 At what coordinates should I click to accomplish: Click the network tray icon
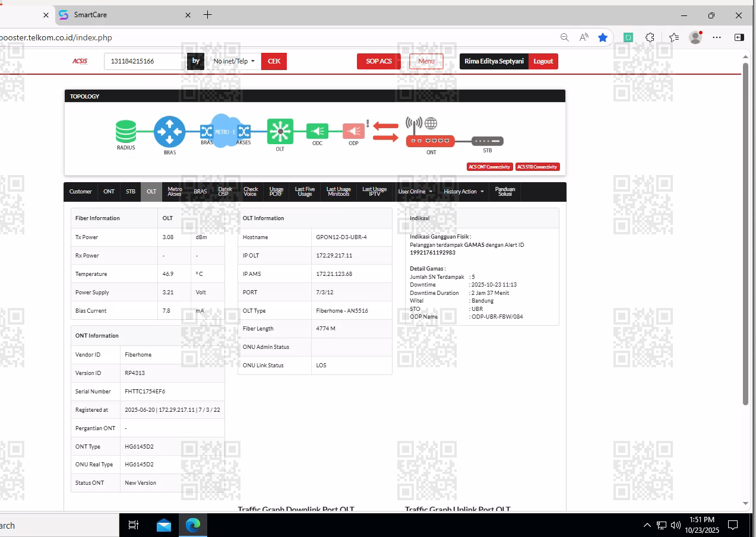(662, 525)
